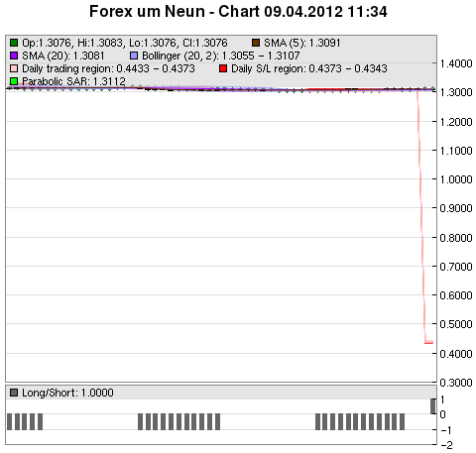
Task: Click the 1.3000 y-axis label
Action: click(456, 92)
